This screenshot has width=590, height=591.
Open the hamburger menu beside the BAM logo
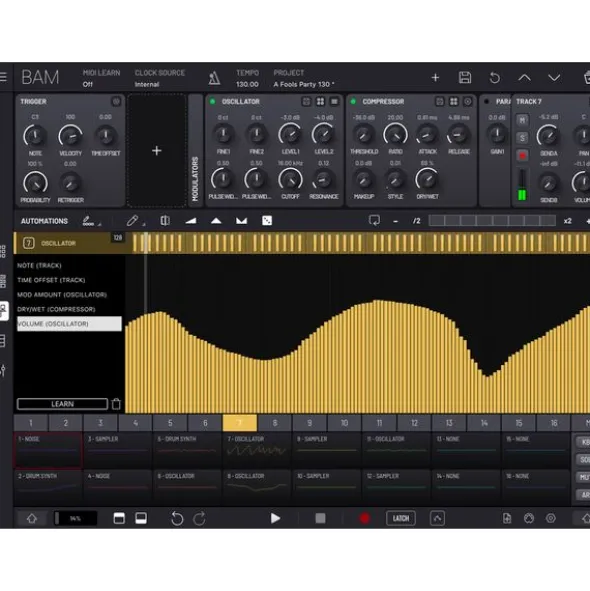[x=3, y=77]
